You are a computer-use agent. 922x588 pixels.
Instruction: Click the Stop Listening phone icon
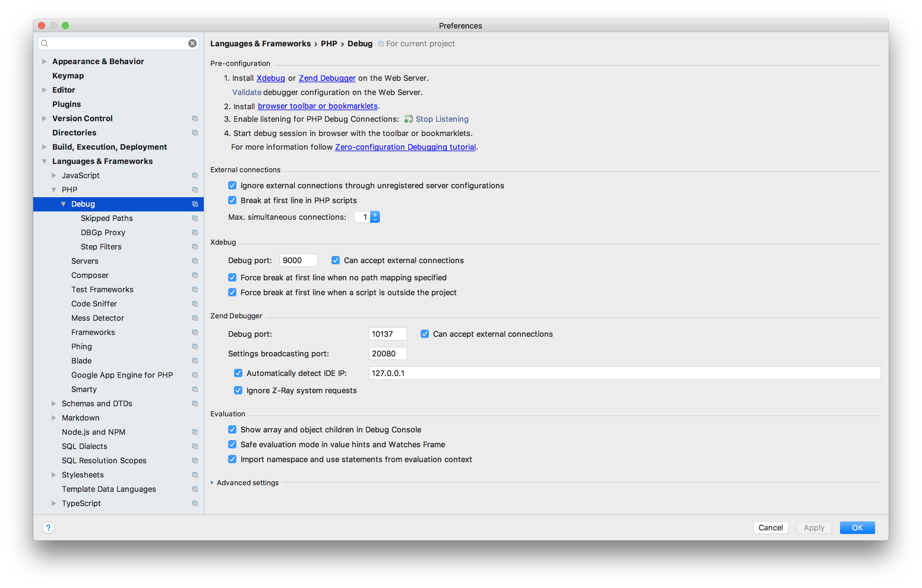[x=408, y=119]
